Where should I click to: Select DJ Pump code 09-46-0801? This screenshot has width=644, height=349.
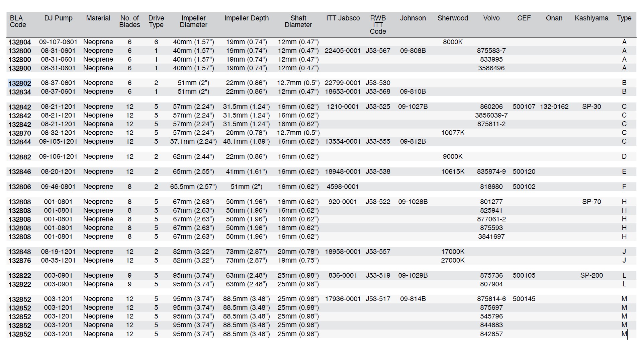pyautogui.click(x=58, y=187)
